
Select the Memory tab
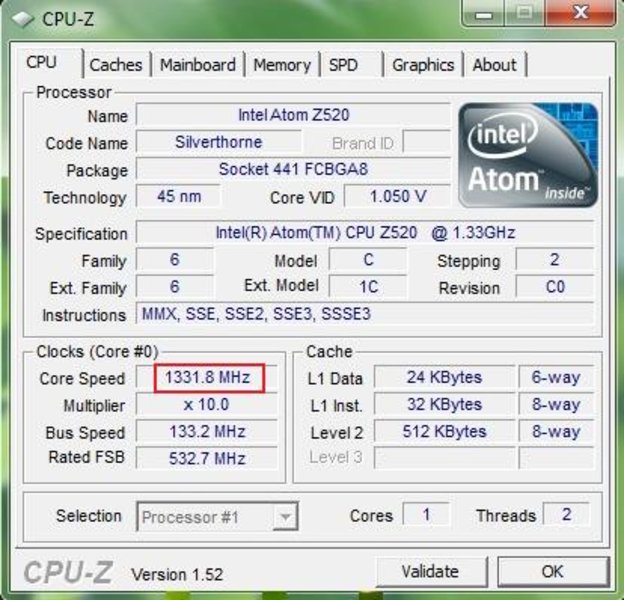282,65
